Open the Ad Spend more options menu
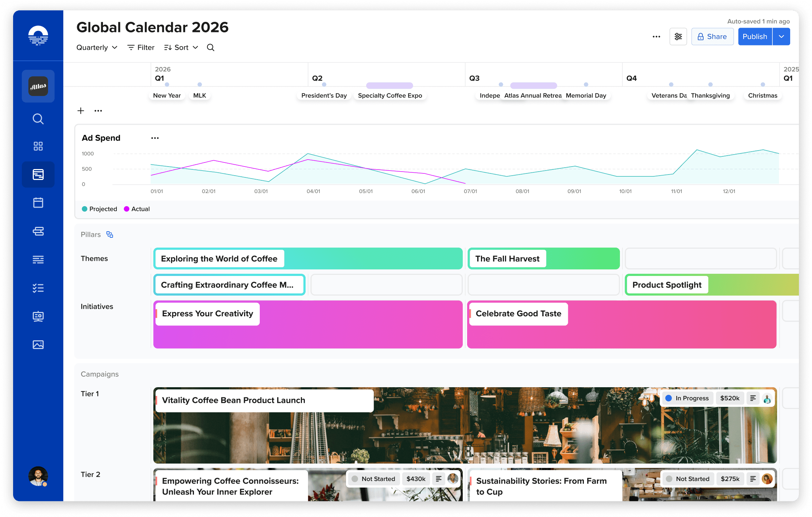This screenshot has height=517, width=812. [x=155, y=138]
